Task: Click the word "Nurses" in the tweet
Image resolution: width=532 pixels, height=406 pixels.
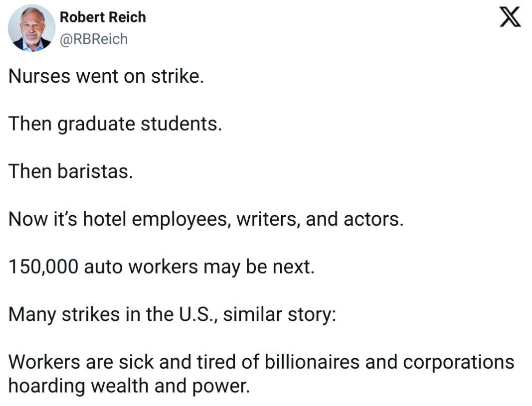Action: coord(39,76)
